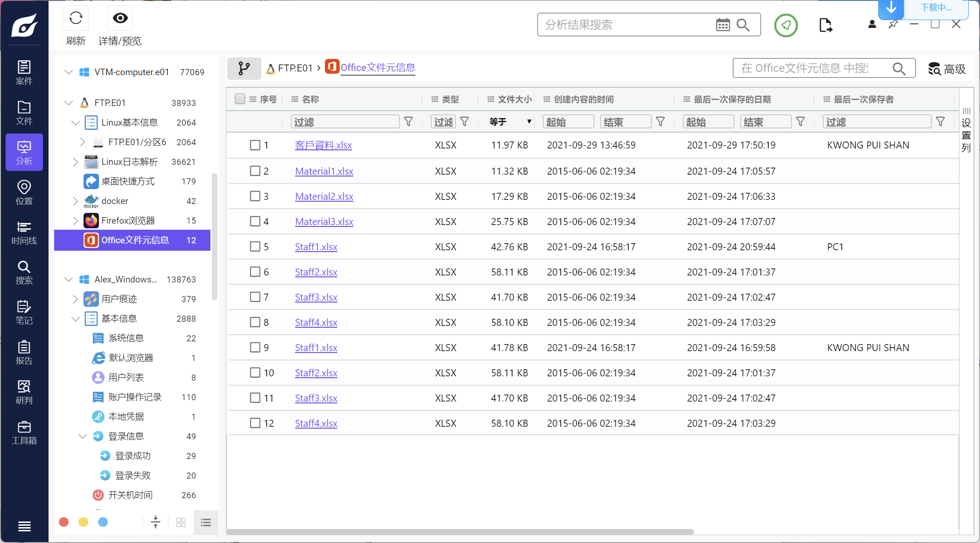The width and height of the screenshot is (980, 543).
Task: Collapse the FTP.E01 tree node
Action: coord(69,103)
